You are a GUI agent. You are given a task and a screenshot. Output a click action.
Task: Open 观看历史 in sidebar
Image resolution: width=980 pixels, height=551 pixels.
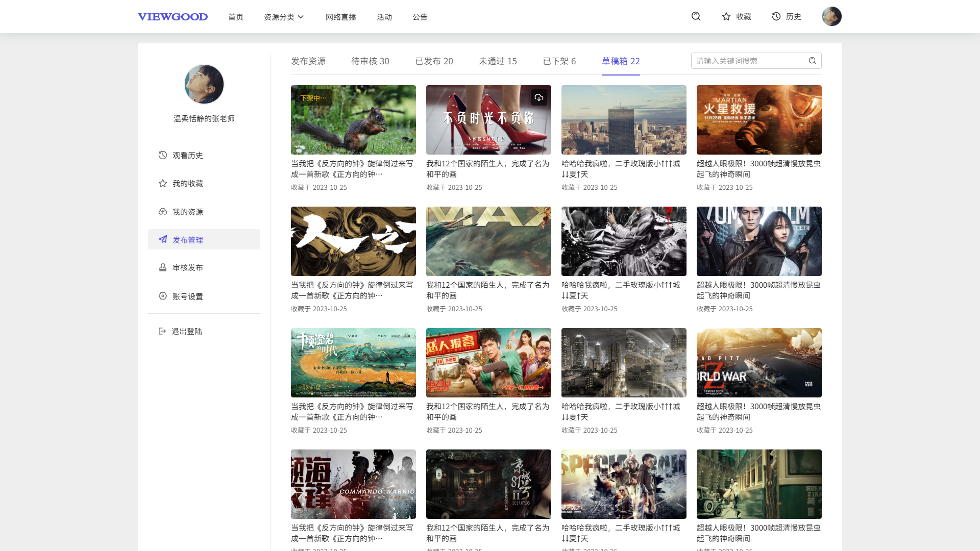204,155
